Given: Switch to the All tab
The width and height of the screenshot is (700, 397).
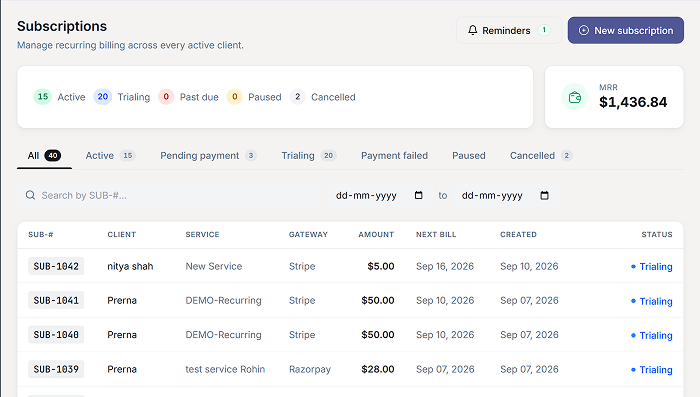Looking at the screenshot, I should pyautogui.click(x=44, y=155).
